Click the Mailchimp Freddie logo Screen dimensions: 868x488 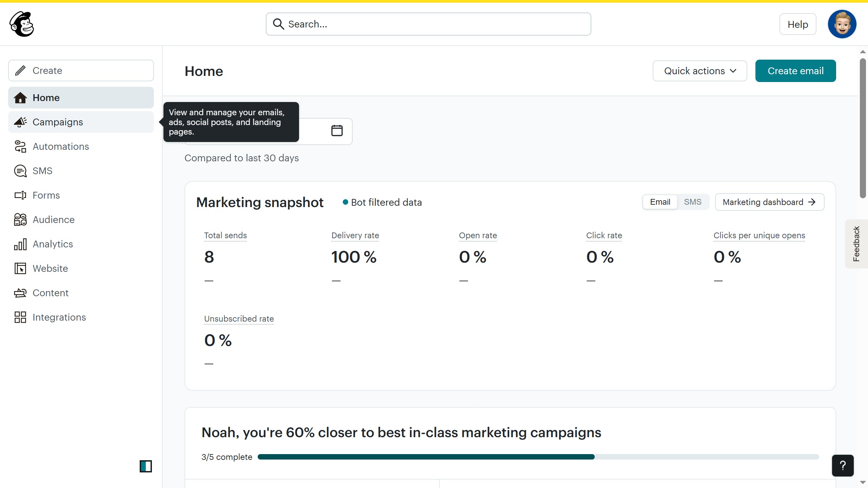[22, 24]
